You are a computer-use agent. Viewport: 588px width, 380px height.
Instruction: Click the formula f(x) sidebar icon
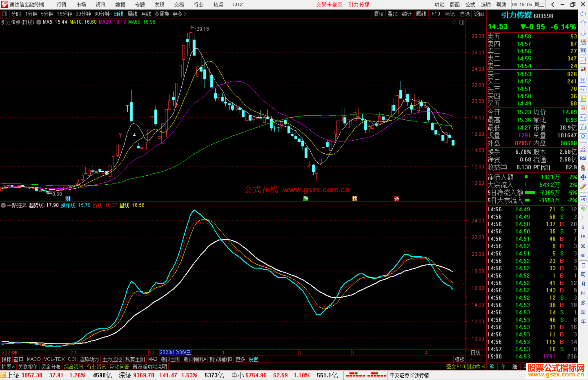tap(583, 127)
